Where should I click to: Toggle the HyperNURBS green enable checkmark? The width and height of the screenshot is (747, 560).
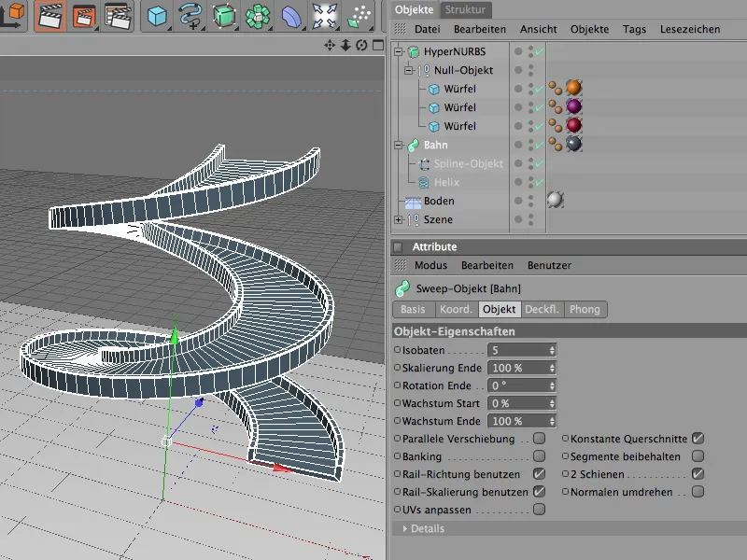(x=540, y=51)
